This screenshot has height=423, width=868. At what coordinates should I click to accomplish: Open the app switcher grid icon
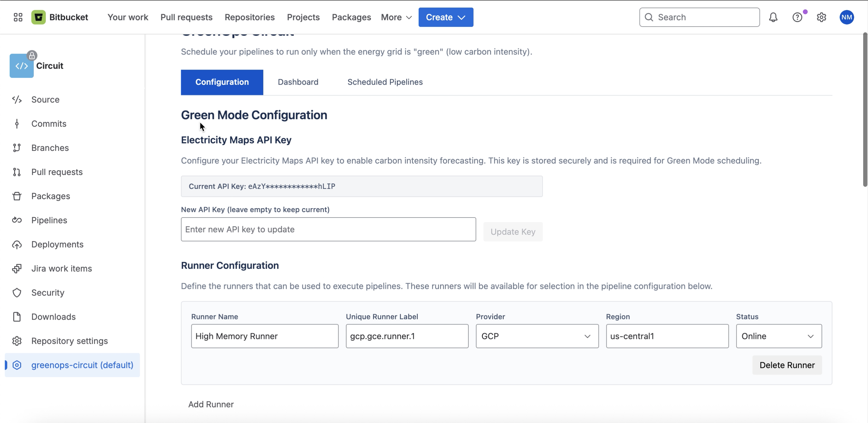tap(18, 17)
